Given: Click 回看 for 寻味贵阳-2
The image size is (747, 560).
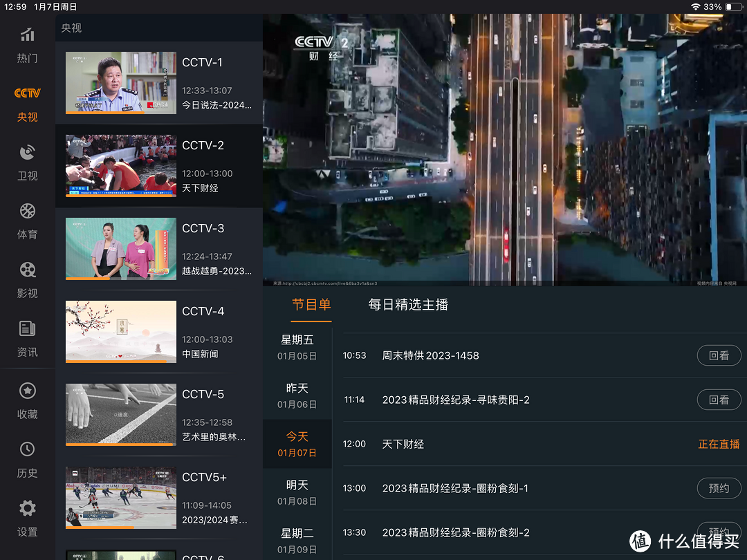Looking at the screenshot, I should point(719,400).
